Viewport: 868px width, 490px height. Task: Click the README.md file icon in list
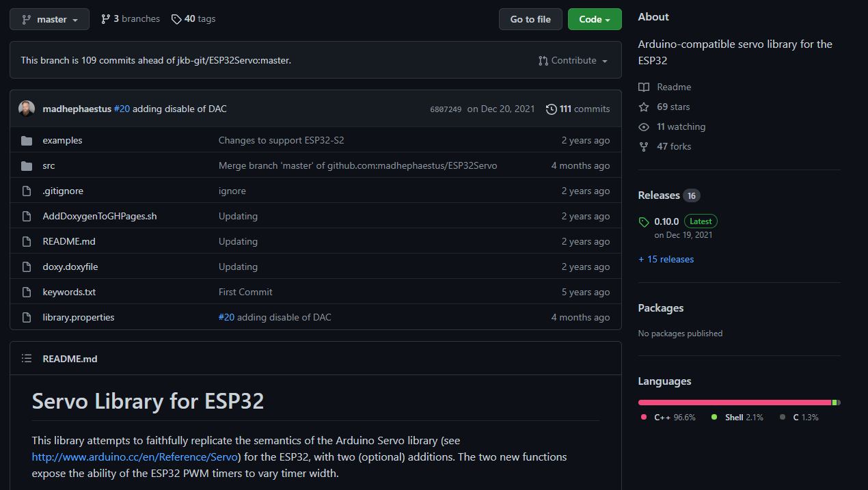[27, 242]
